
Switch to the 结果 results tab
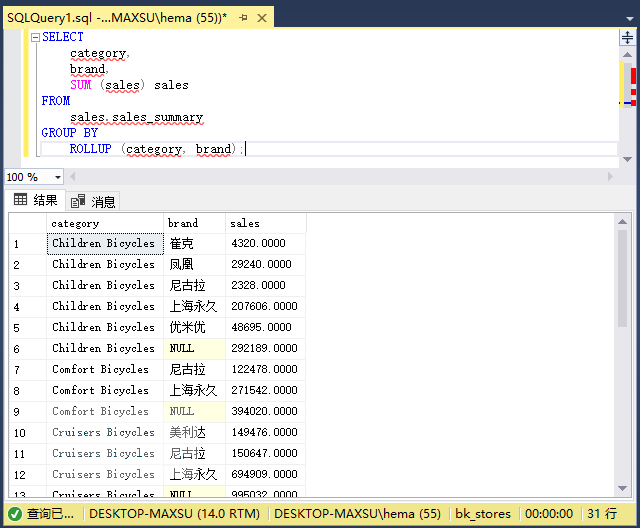(36, 200)
